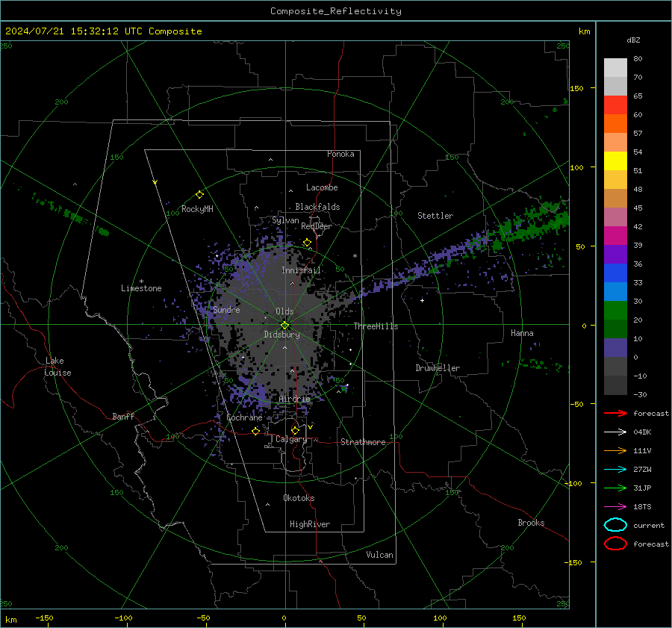Image resolution: width=672 pixels, height=628 pixels.
Task: Click the purple swatch above 36 dBZ
Action: tap(615, 255)
